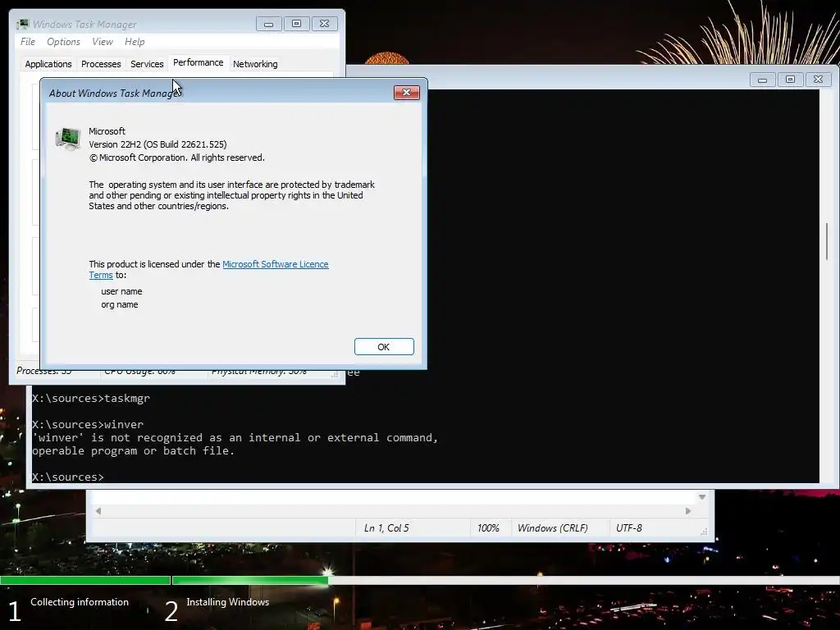Viewport: 840px width, 630px height.
Task: Click the 'Collecting information' step label
Action: click(x=80, y=602)
